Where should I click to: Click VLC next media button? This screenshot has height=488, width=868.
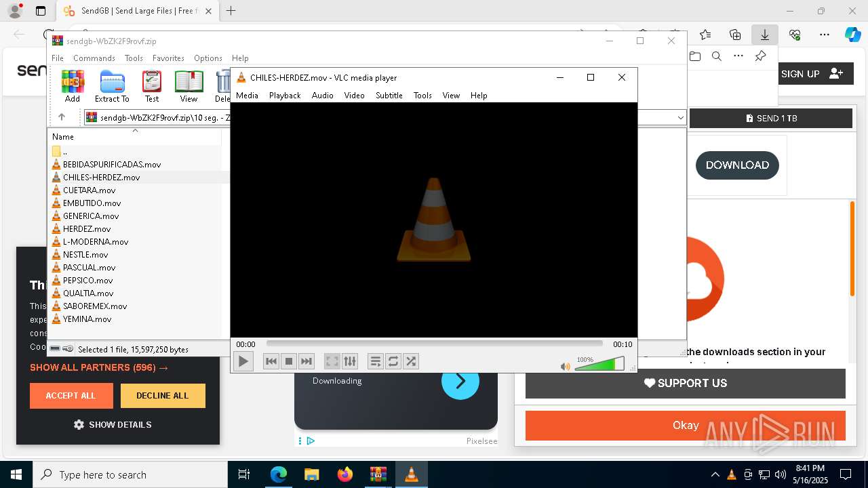[x=307, y=361]
